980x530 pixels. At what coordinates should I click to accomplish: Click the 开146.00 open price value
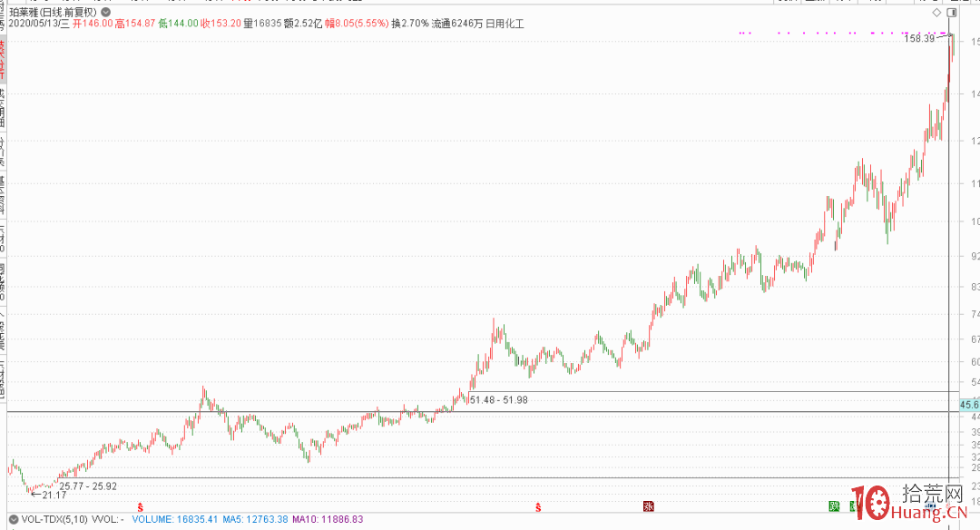pyautogui.click(x=93, y=24)
